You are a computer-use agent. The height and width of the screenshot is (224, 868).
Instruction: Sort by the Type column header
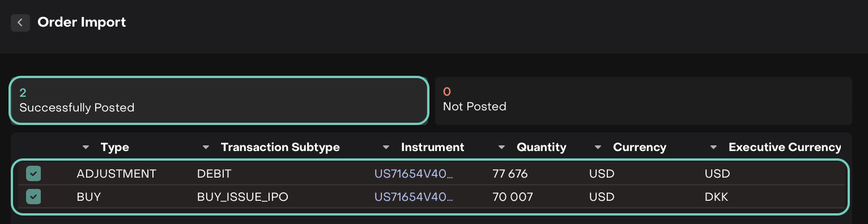pos(115,148)
